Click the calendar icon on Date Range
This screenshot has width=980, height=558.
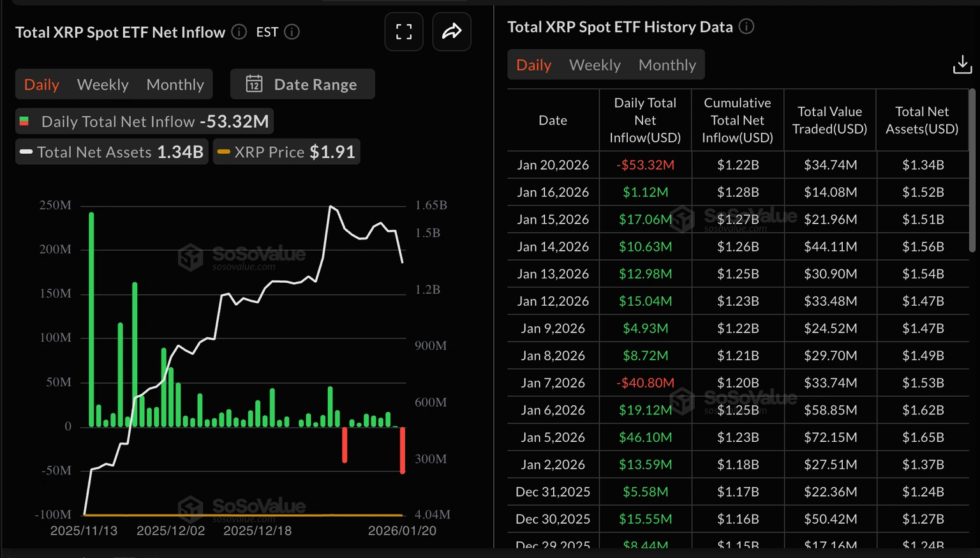coord(254,84)
